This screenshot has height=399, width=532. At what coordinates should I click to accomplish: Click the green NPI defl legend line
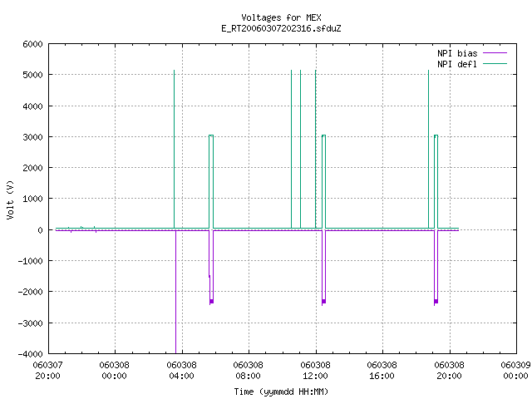coord(495,63)
